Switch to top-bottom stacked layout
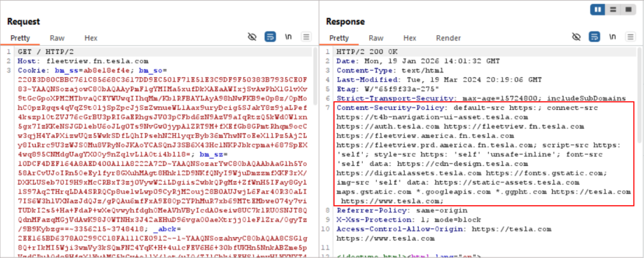 (614, 10)
